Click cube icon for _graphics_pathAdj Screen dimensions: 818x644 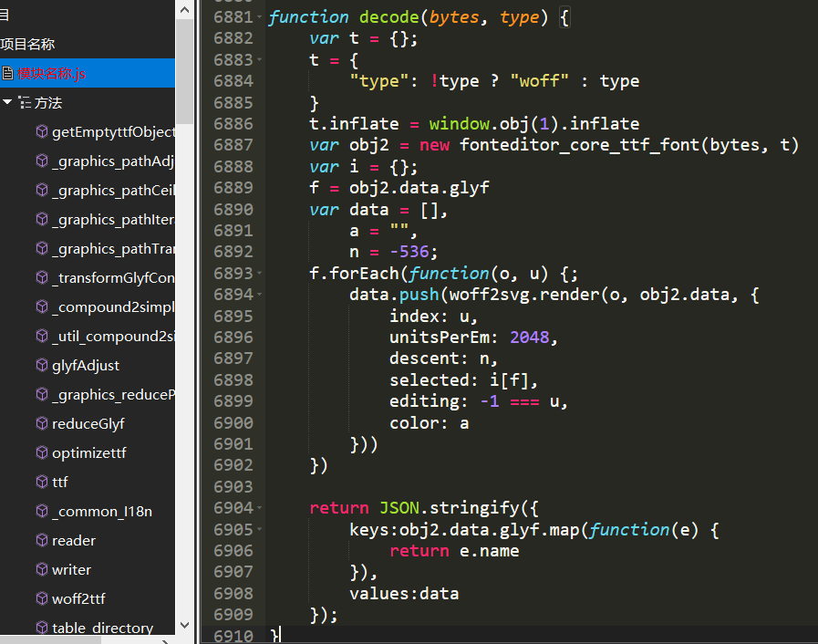coord(42,161)
